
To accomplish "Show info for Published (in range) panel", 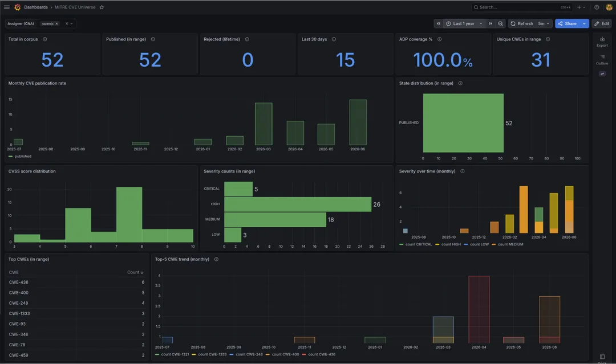I will pyautogui.click(x=153, y=39).
